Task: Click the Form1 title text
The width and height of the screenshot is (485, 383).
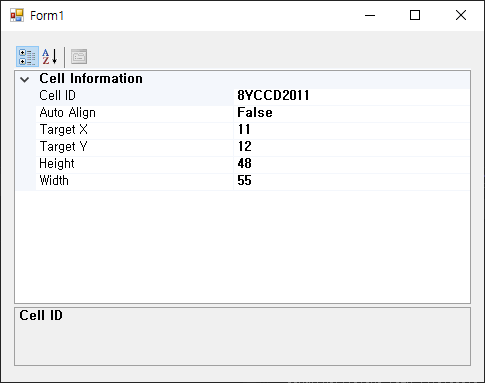Action: 47,16
